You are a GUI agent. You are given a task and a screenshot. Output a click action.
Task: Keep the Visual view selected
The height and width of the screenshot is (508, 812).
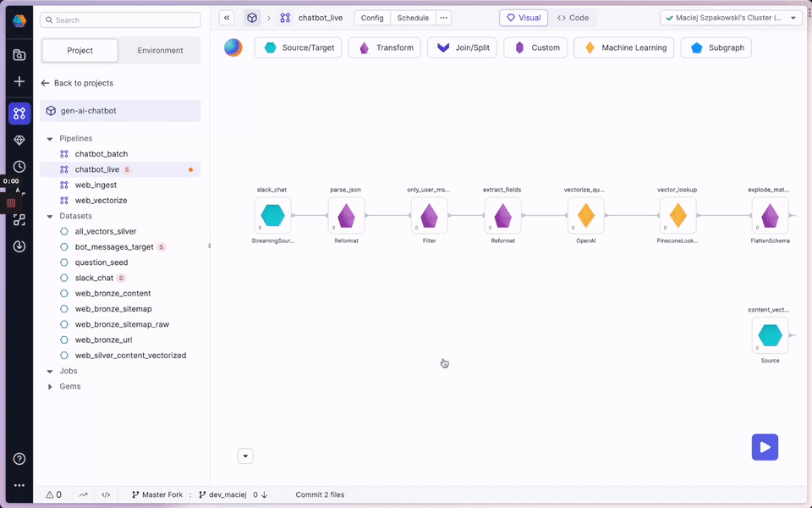click(524, 17)
